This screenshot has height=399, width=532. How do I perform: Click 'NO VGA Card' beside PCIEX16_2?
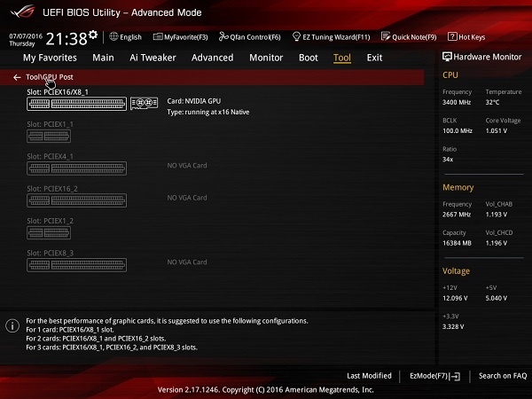(x=187, y=198)
